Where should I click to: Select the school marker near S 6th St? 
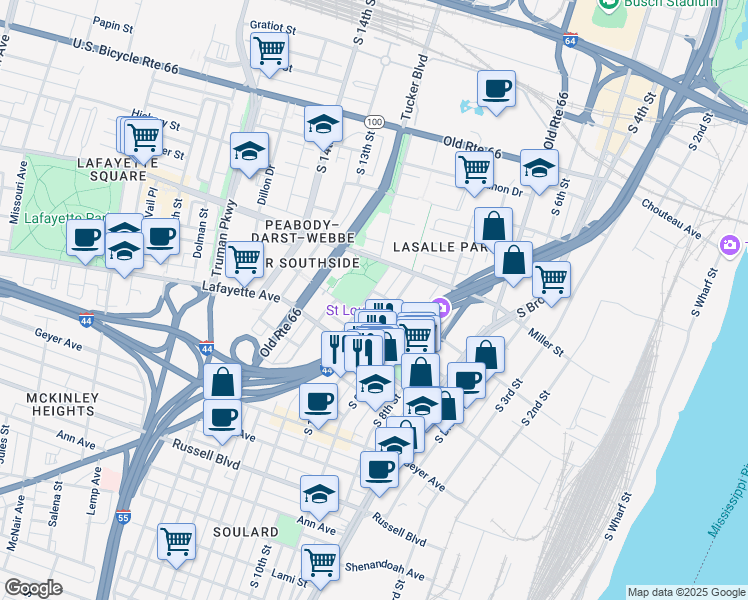click(x=540, y=170)
